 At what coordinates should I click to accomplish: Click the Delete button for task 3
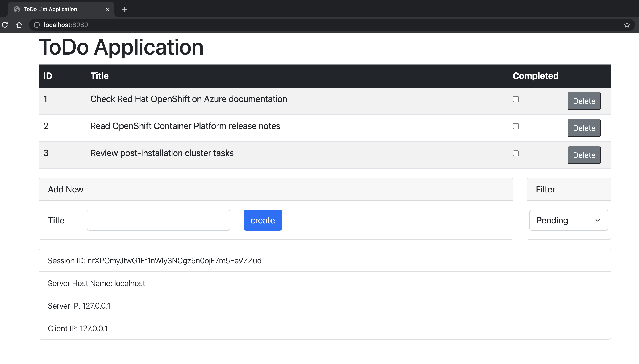(584, 155)
